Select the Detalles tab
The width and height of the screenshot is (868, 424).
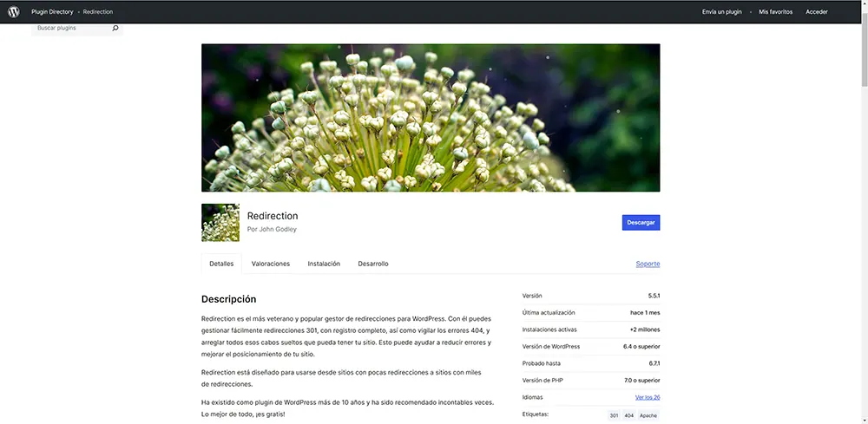click(x=221, y=264)
